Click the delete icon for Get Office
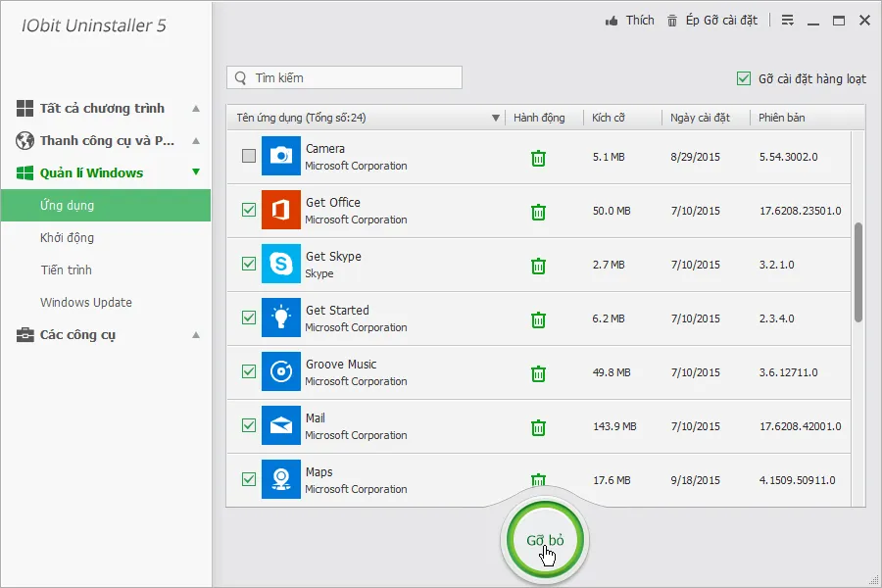The width and height of the screenshot is (882, 588). click(538, 212)
